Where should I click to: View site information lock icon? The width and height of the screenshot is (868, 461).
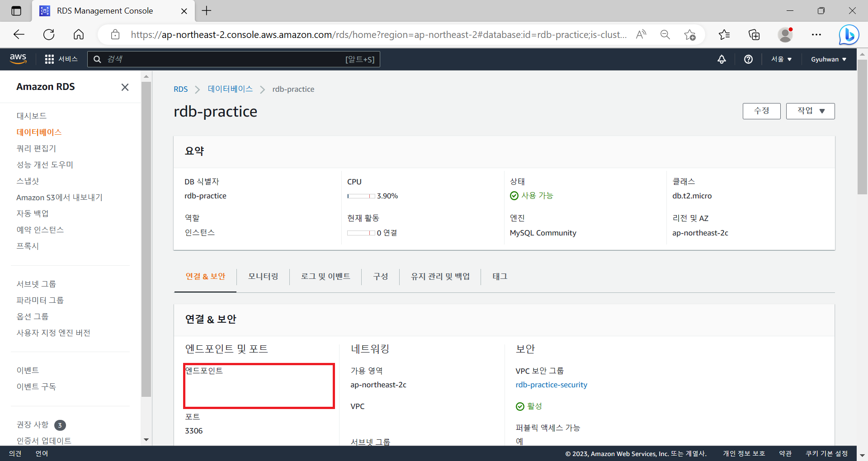(x=115, y=34)
